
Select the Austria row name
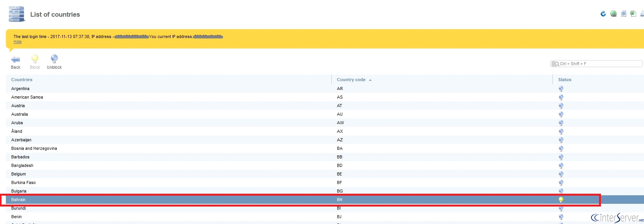tap(18, 106)
